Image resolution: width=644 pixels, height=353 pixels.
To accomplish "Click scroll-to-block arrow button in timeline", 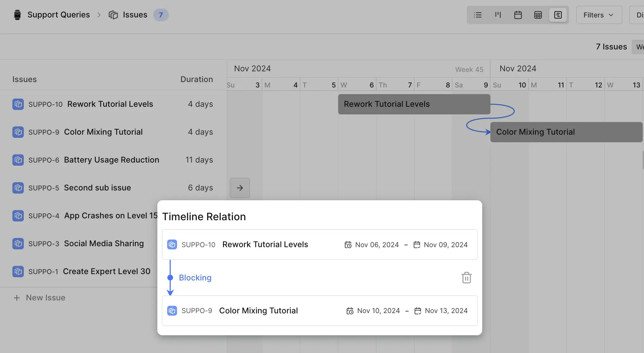I will 240,188.
